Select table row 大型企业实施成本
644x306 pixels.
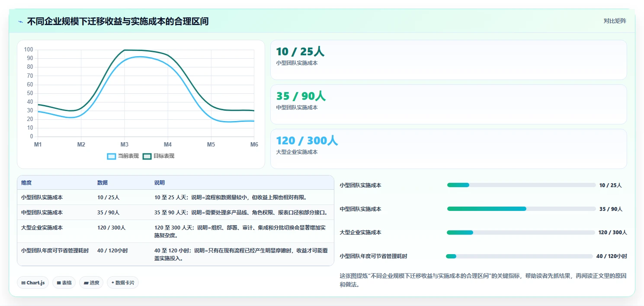point(176,231)
